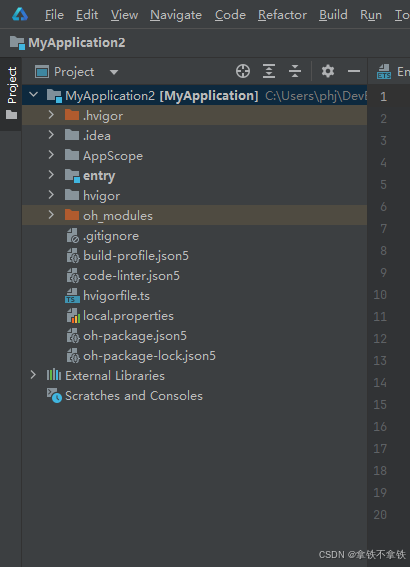Collapse the MyApplication2 root node

tap(34, 95)
